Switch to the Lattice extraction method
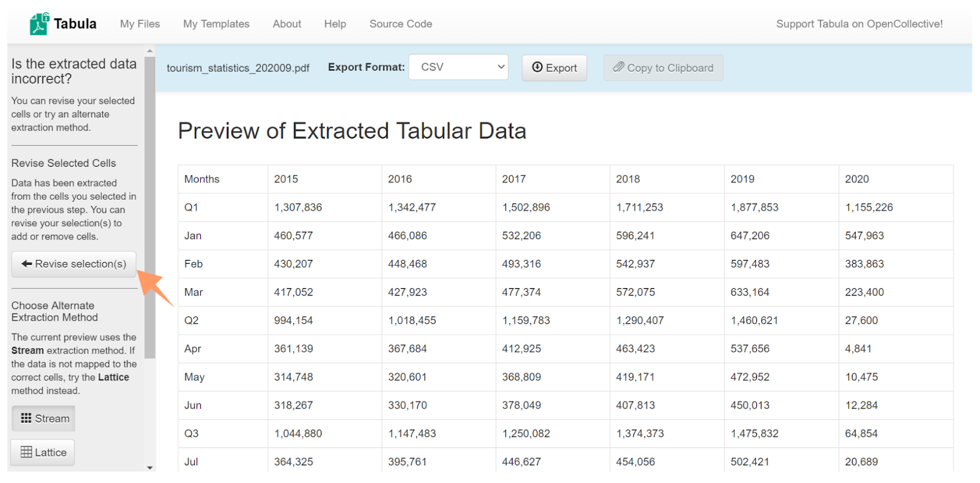 (x=43, y=452)
